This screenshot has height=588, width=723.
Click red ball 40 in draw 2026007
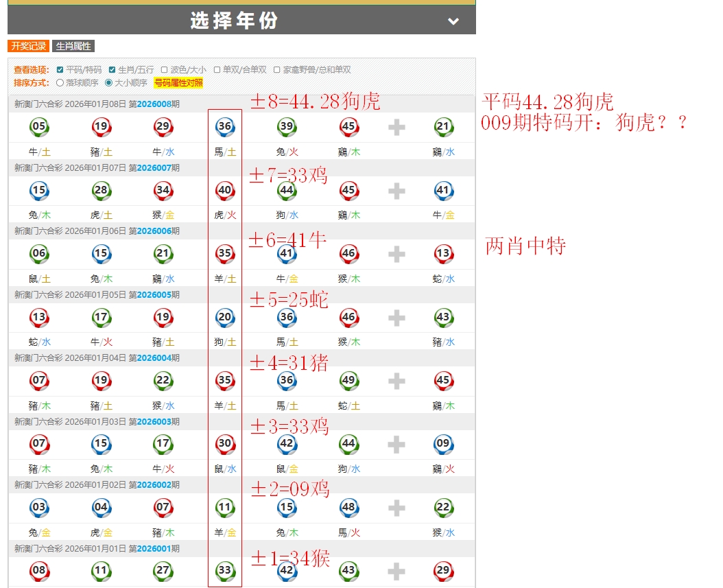pyautogui.click(x=224, y=190)
